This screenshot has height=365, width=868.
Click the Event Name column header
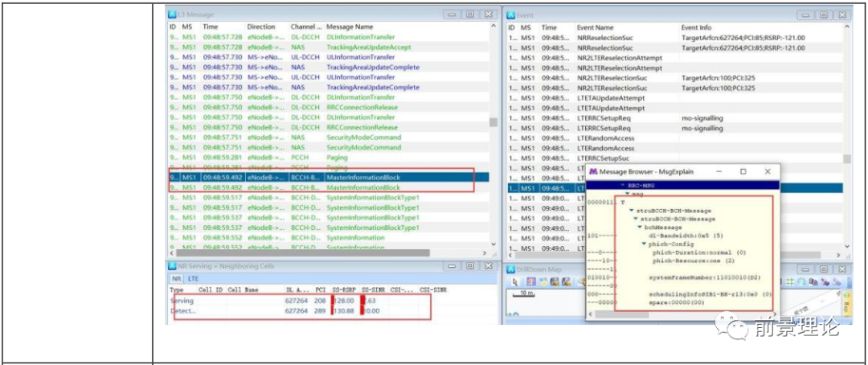click(x=595, y=27)
